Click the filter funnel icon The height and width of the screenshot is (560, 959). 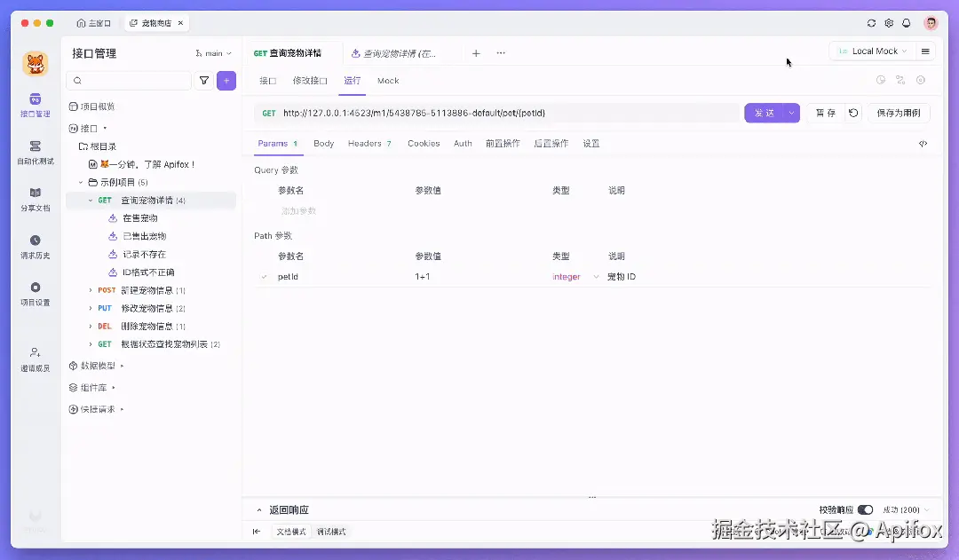pos(204,80)
